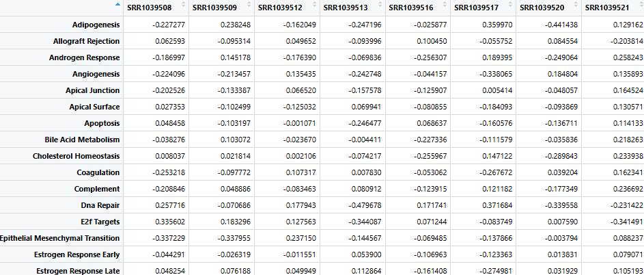Click Complement value 0.236692
This screenshot has width=644, height=275.
pyautogui.click(x=627, y=189)
